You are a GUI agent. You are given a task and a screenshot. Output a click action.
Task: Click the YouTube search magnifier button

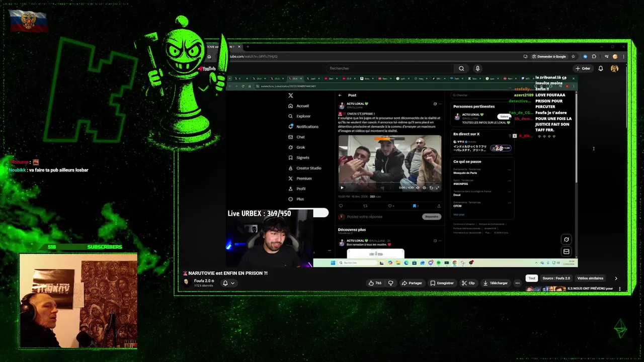coord(461,68)
